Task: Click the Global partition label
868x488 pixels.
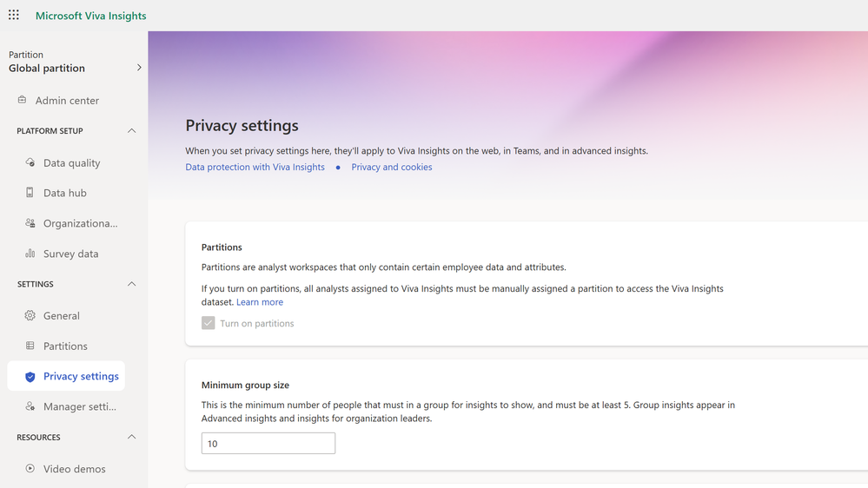Action: pos(47,68)
